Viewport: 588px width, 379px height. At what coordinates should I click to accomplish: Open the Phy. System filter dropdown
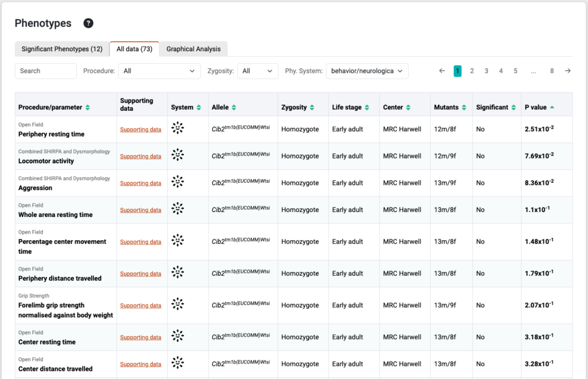(x=367, y=71)
